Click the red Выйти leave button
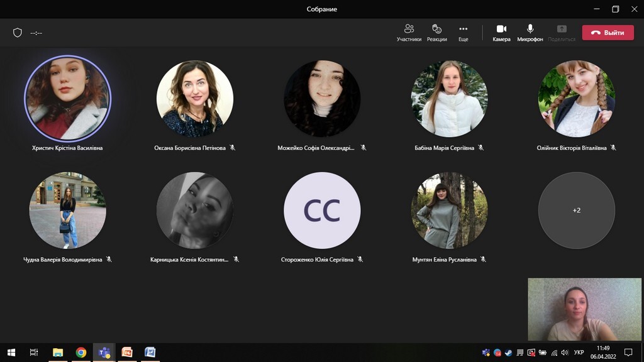Screen dimensions: 644x362 (608, 33)
